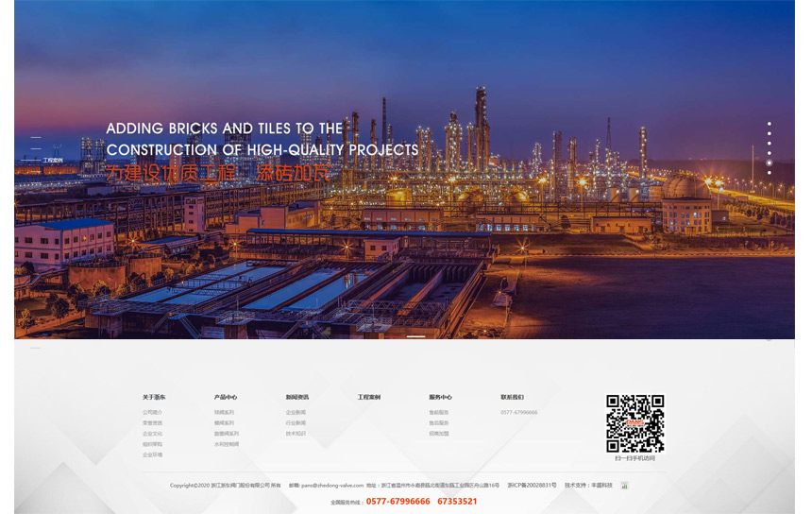Screen dimensions: 812x514
Task: Click the 0577-67996666 phone under 联系我们
Action: [519, 412]
